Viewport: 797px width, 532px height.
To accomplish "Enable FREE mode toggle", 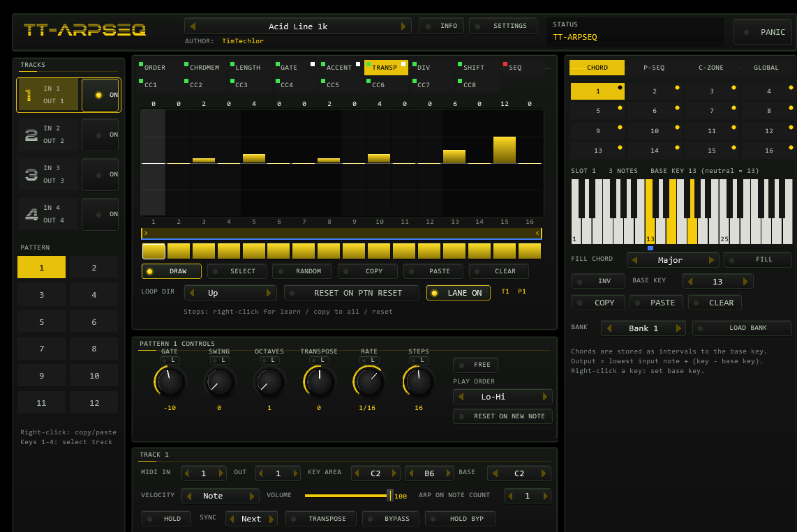I will (x=475, y=365).
